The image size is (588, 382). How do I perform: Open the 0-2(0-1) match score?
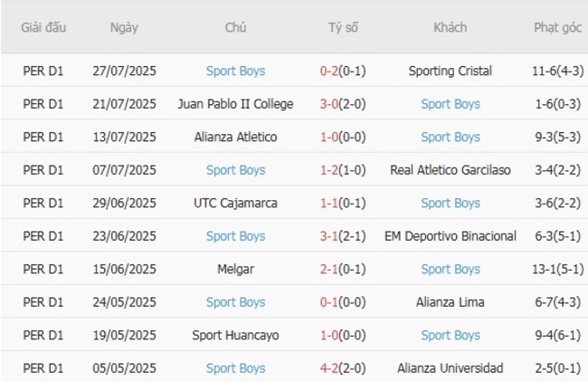(x=343, y=71)
